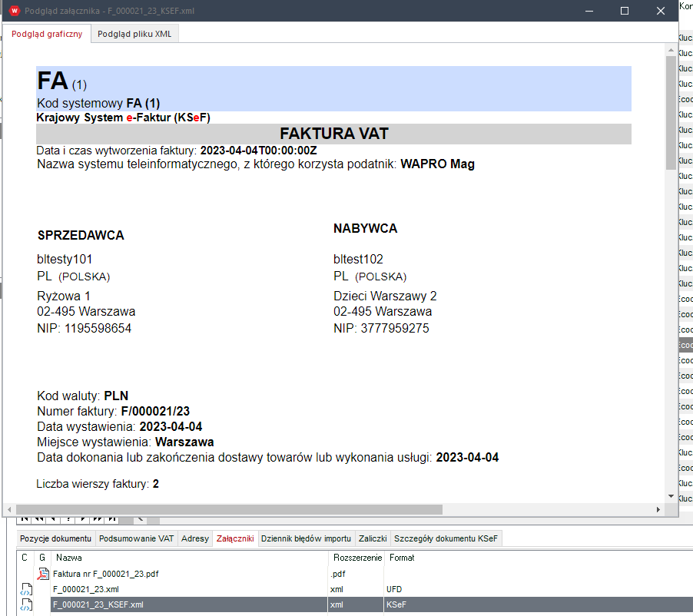Click the XML file icon for F_000021_23_KSEF.xml
The width and height of the screenshot is (693, 616).
point(27,604)
